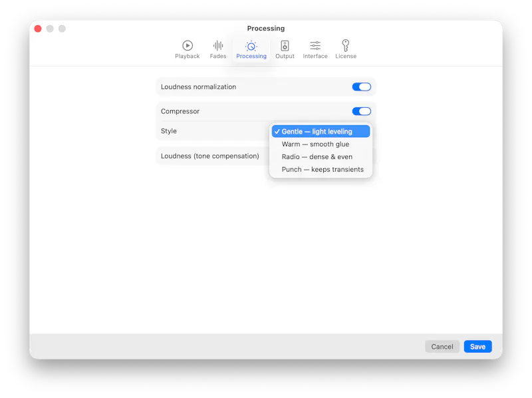Open the Fades waveform tab

[x=218, y=49]
